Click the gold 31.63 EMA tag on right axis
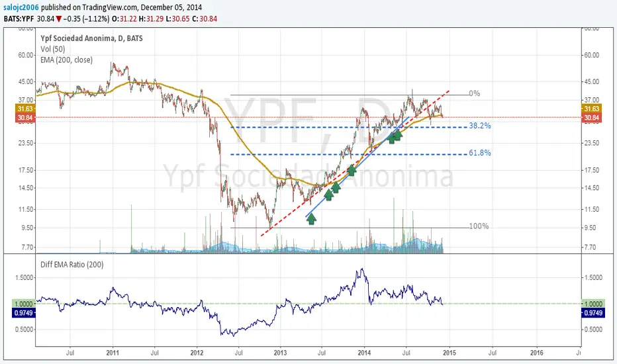This screenshot has width=617, height=364. (x=591, y=109)
